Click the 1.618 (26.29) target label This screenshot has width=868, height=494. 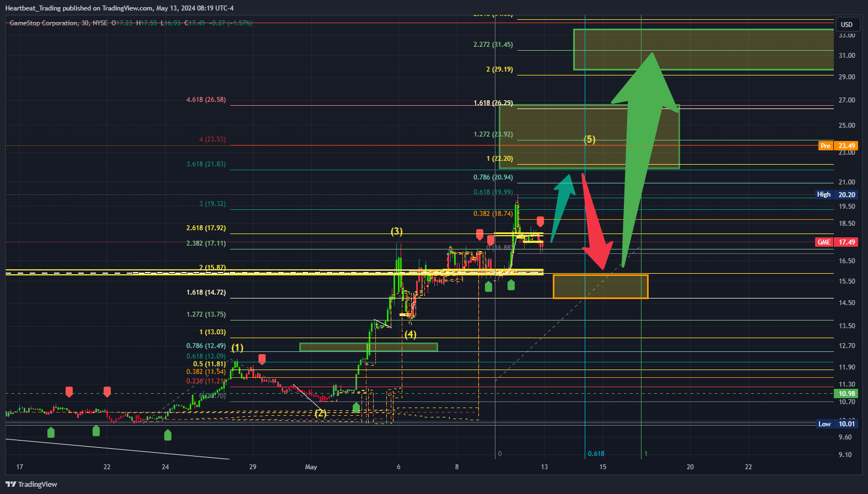pyautogui.click(x=493, y=103)
